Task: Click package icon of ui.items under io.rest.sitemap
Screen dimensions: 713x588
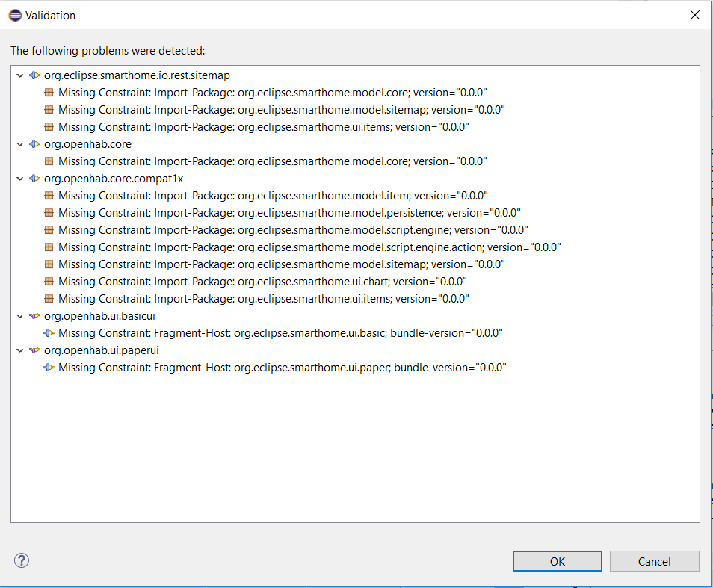Action: [49, 127]
